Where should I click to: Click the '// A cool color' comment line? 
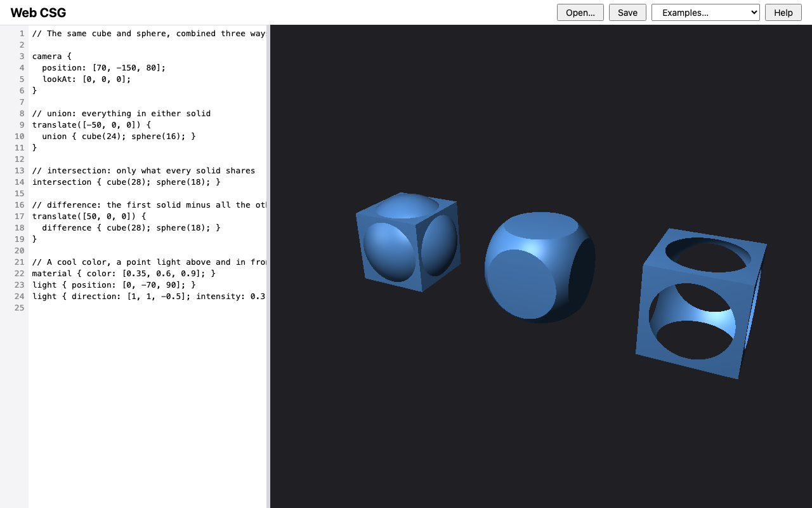point(149,262)
